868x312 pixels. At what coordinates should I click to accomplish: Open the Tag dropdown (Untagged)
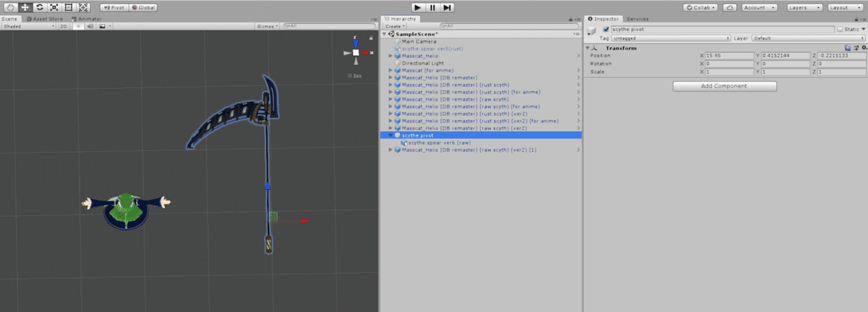pos(671,38)
